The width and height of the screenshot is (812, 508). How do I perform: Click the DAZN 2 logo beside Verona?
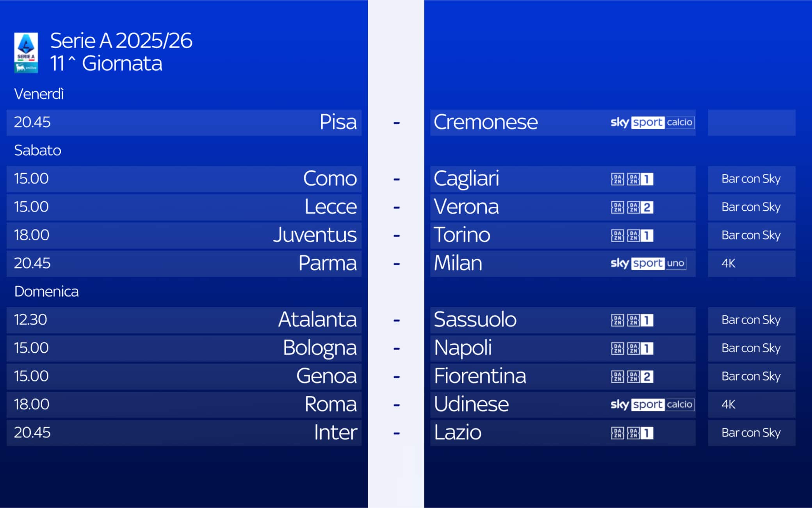pyautogui.click(x=632, y=207)
